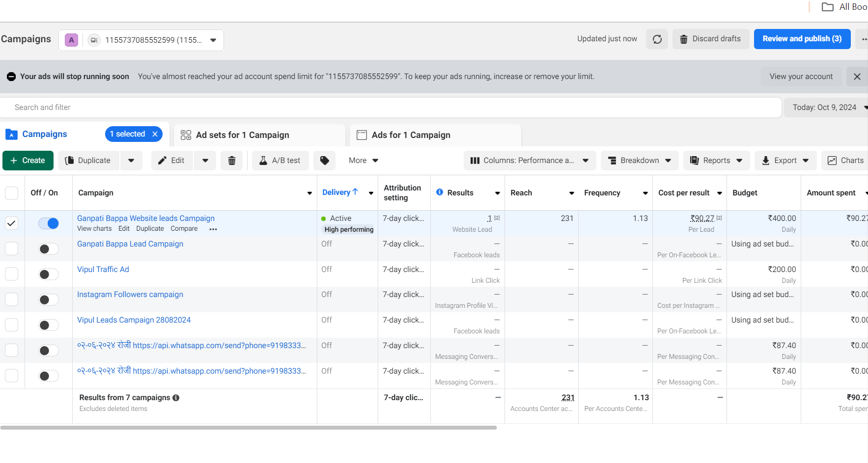The image size is (868, 463).
Task: Click info icon next to Results from 7 campaigns
Action: (176, 398)
